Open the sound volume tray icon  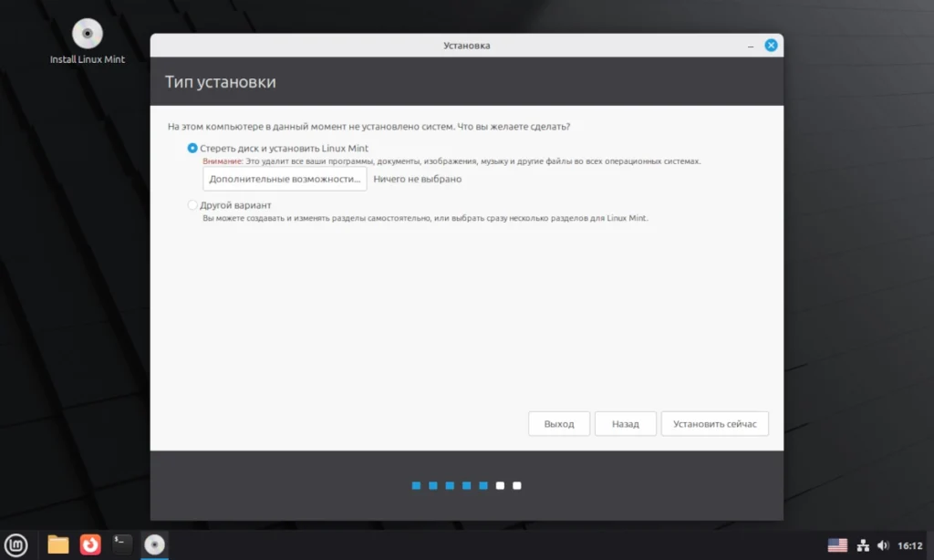pyautogui.click(x=883, y=545)
